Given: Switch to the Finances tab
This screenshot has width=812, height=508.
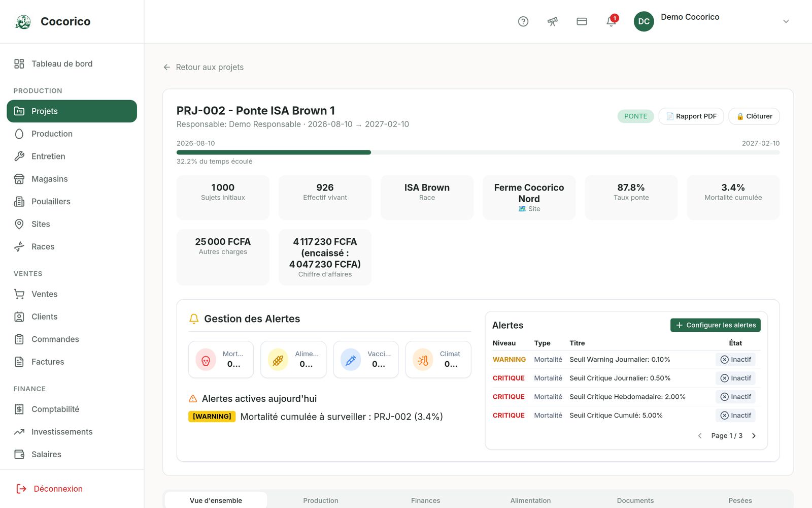Looking at the screenshot, I should click(426, 500).
